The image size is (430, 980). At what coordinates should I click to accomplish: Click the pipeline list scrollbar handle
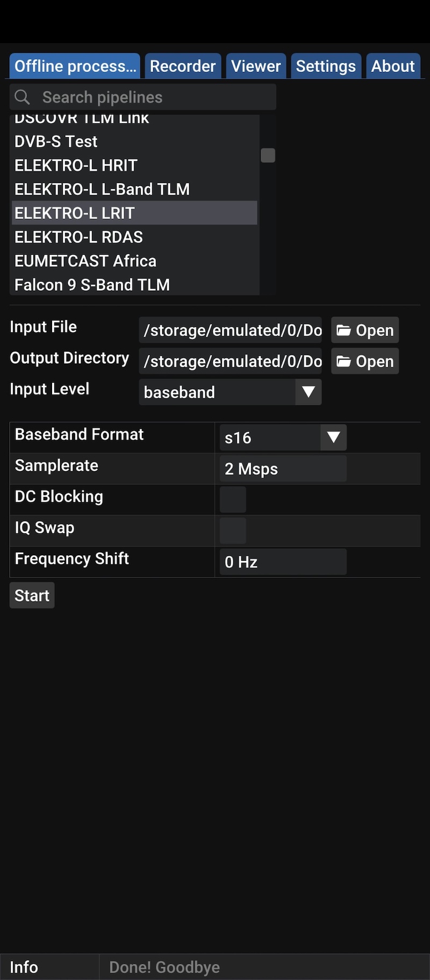tap(268, 155)
